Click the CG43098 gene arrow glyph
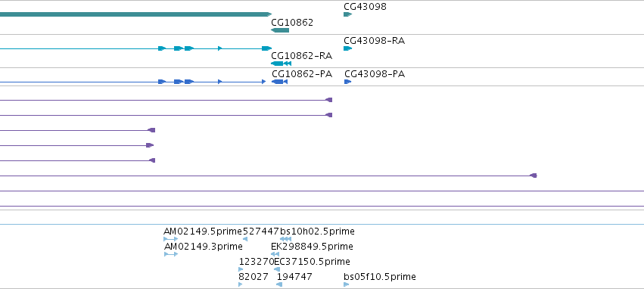The image size is (644, 289). [x=347, y=14]
